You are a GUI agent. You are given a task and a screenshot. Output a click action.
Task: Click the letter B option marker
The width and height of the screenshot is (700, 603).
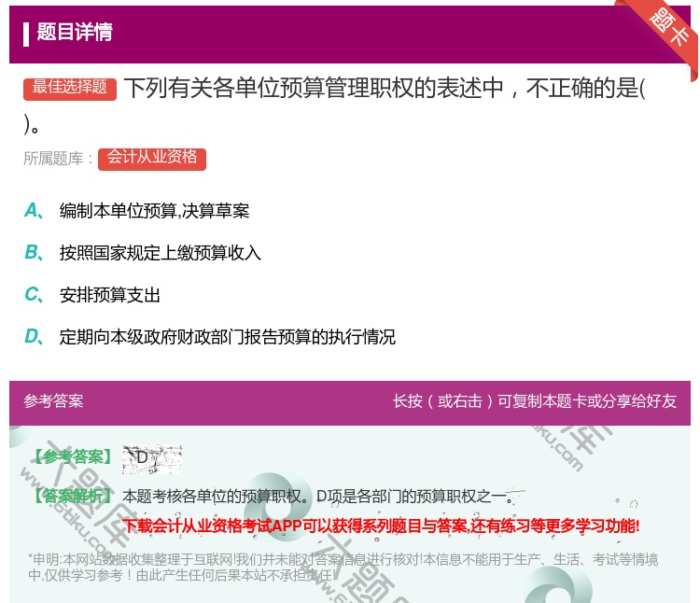pos(34,253)
